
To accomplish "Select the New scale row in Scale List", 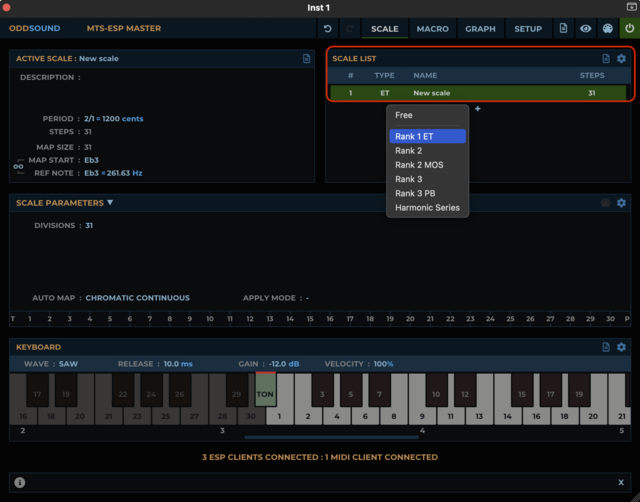I will (478, 93).
